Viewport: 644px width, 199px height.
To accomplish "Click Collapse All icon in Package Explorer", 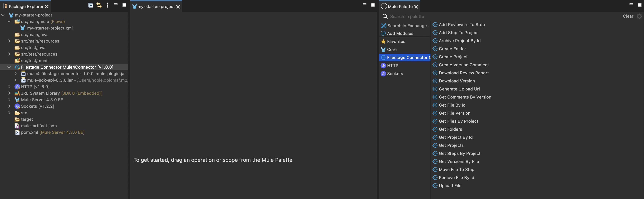I will 90,5.
